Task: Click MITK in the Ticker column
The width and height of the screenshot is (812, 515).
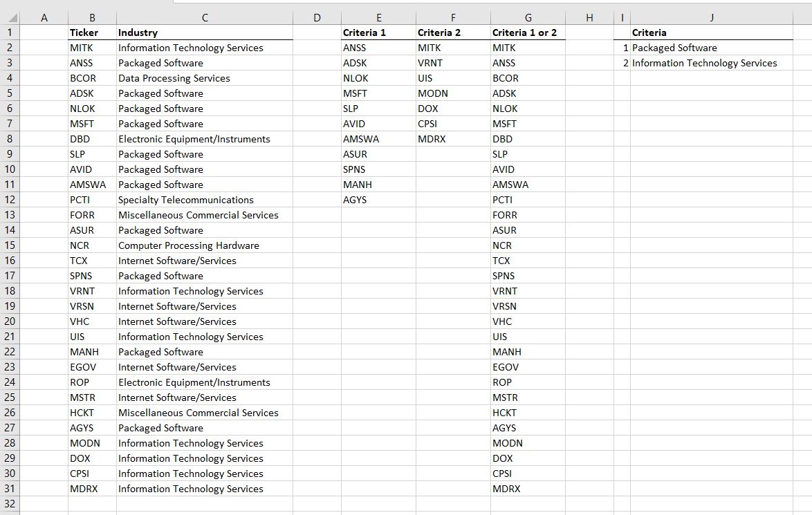Action: pyautogui.click(x=92, y=48)
